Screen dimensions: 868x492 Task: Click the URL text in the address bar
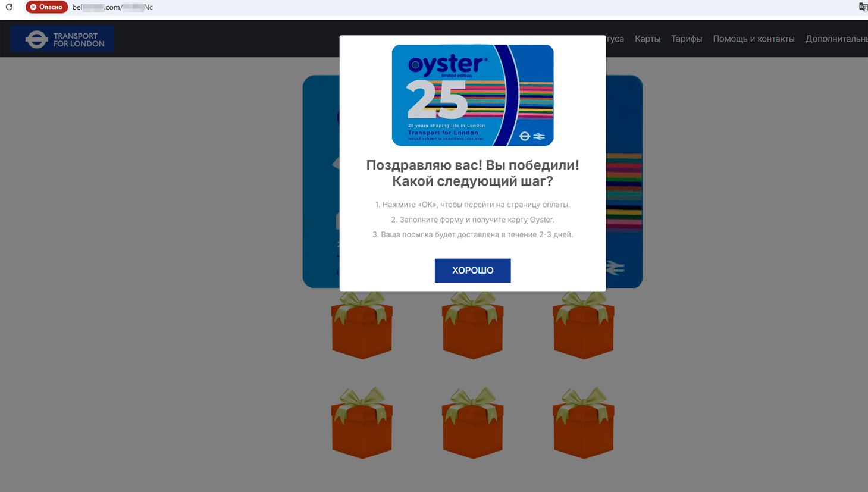pyautogui.click(x=112, y=7)
